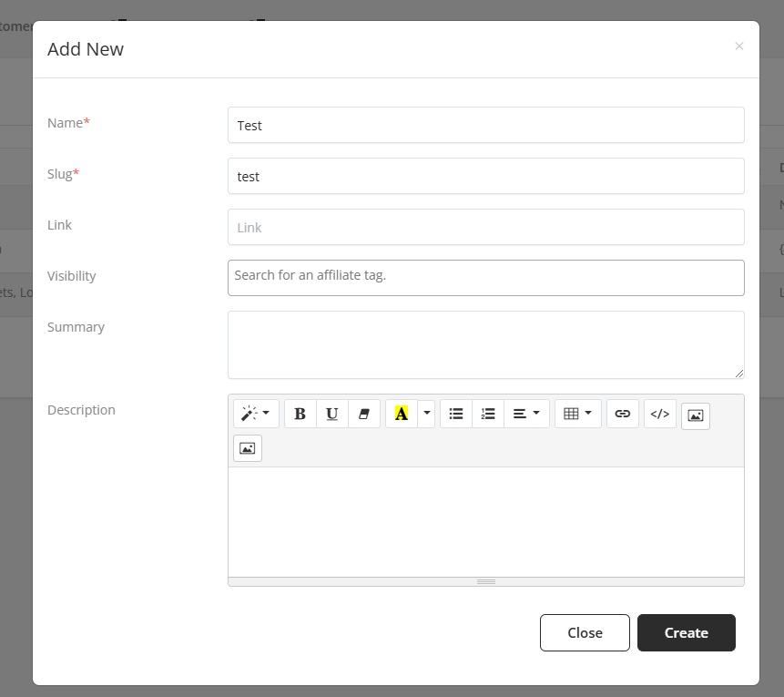Click the insert link chain icon
This screenshot has height=697, width=784.
tap(622, 414)
